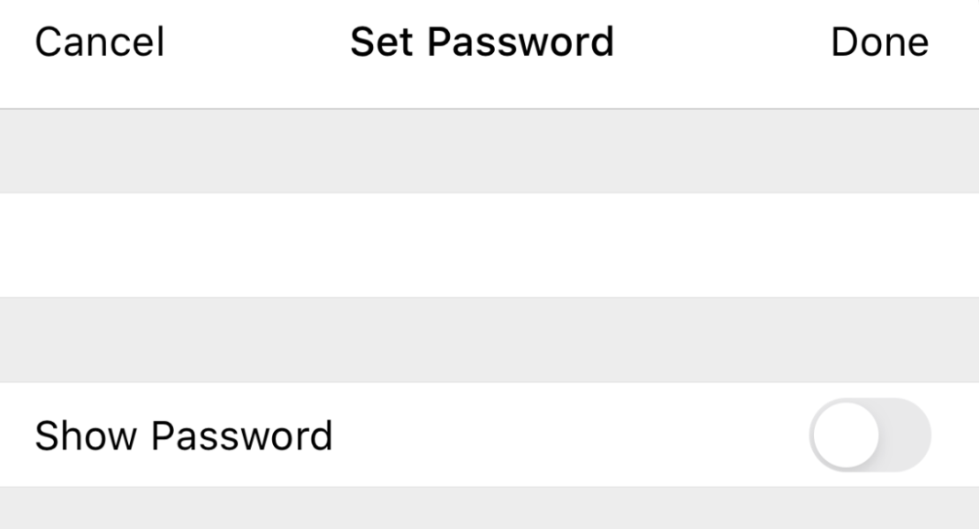Flip the switch beside Show Password
Image resolution: width=980 pixels, height=529 pixels.
tap(870, 435)
